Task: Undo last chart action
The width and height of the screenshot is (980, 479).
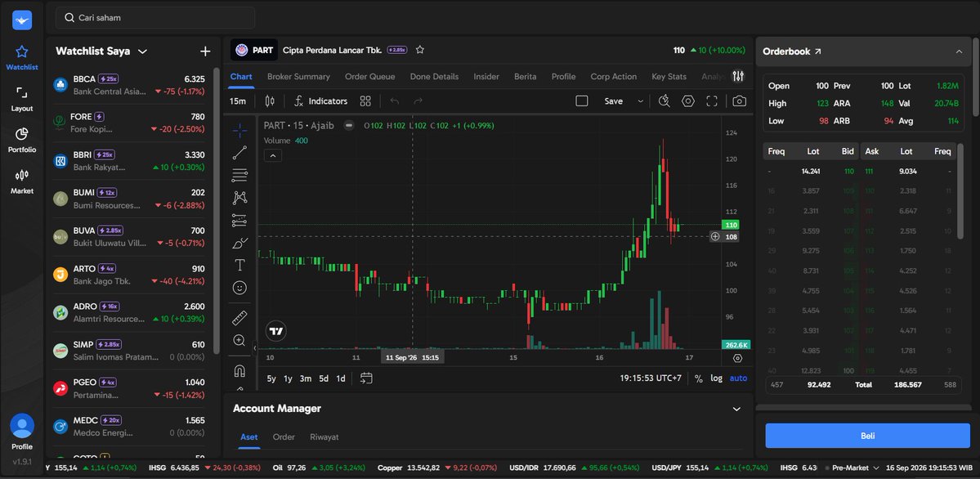Action: pos(395,101)
